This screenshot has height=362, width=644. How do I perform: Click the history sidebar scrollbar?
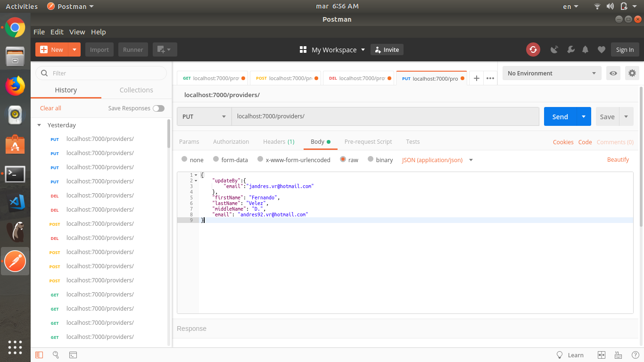click(169, 133)
